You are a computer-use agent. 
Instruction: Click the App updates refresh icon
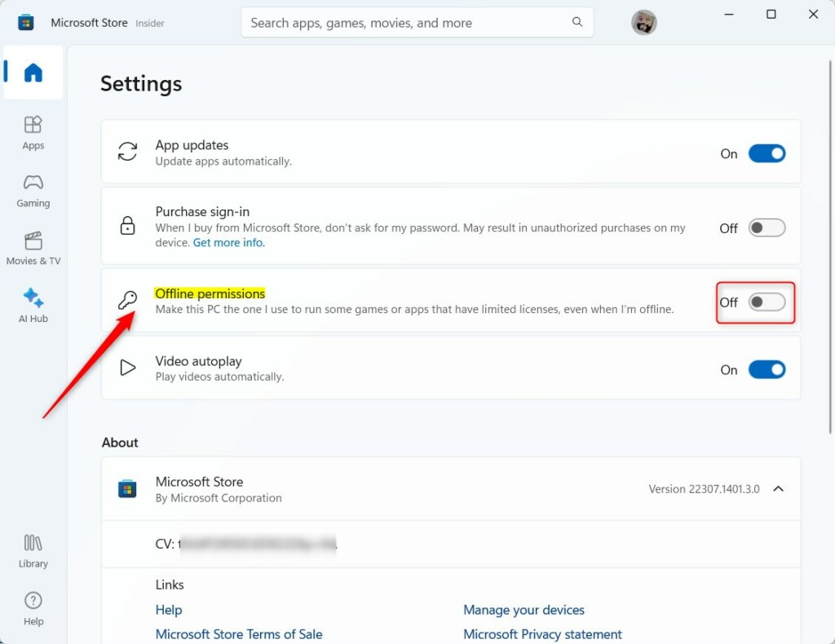(127, 151)
